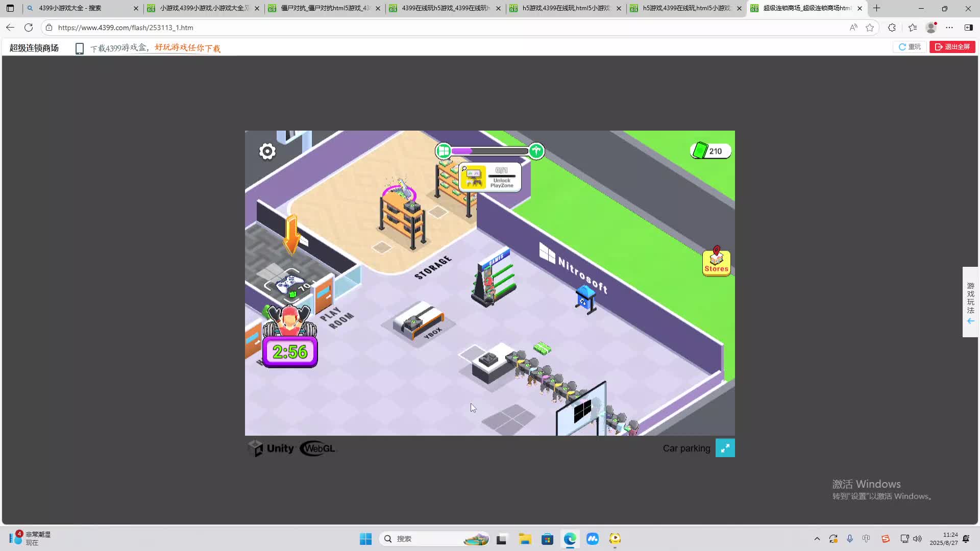Toggle the game fullscreen expand icon
980x551 pixels.
(x=725, y=448)
